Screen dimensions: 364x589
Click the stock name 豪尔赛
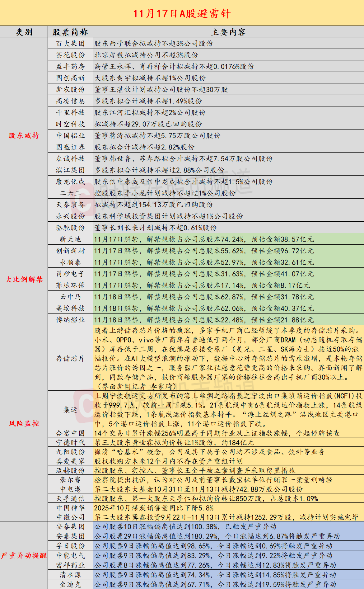70,480
